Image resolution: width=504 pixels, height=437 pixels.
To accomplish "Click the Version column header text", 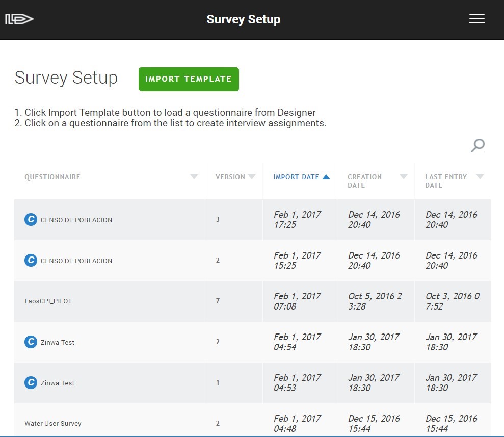I will pyautogui.click(x=230, y=177).
